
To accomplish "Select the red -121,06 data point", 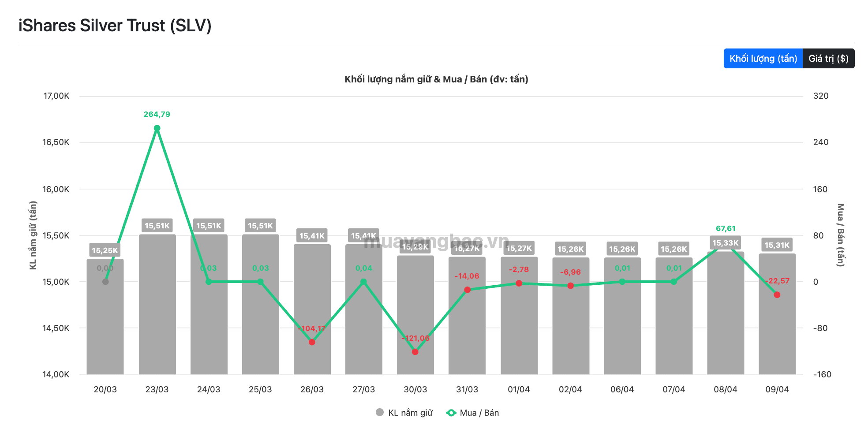I will (x=415, y=352).
